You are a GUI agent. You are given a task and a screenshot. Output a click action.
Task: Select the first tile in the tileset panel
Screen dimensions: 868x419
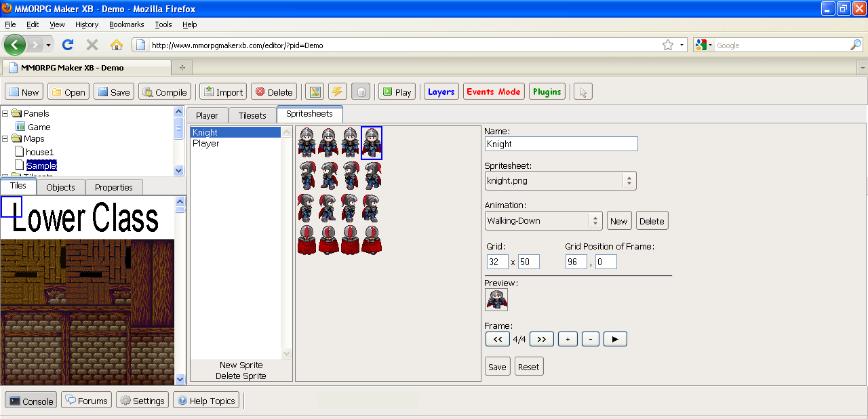[12, 207]
